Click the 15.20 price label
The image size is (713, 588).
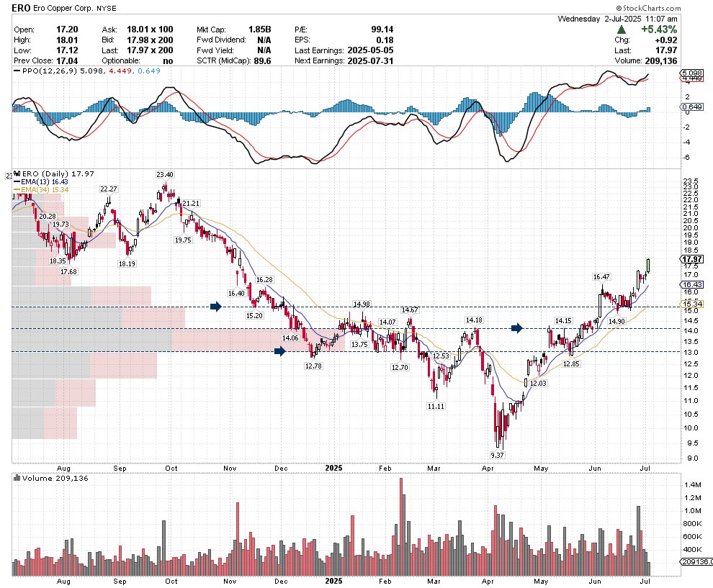254,315
